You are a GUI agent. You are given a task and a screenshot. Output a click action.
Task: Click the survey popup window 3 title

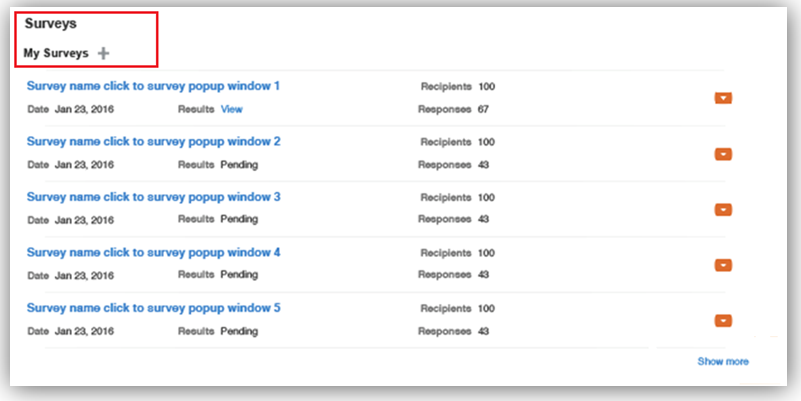click(153, 196)
